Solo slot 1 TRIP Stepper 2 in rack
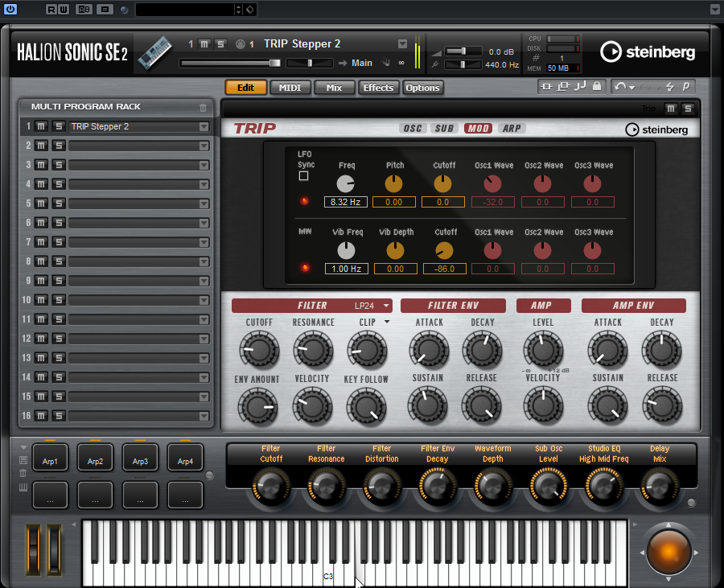 59,126
